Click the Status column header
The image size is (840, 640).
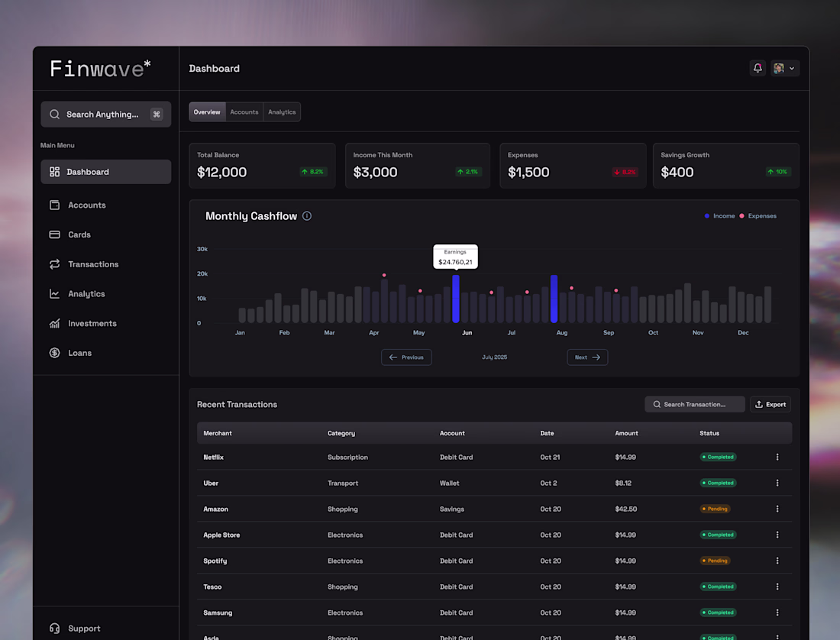coord(709,433)
